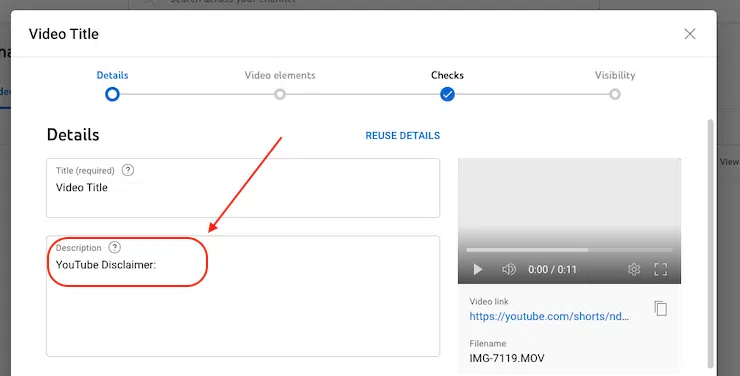Select the Visibility step circle
This screenshot has width=740, height=376.
614,94
